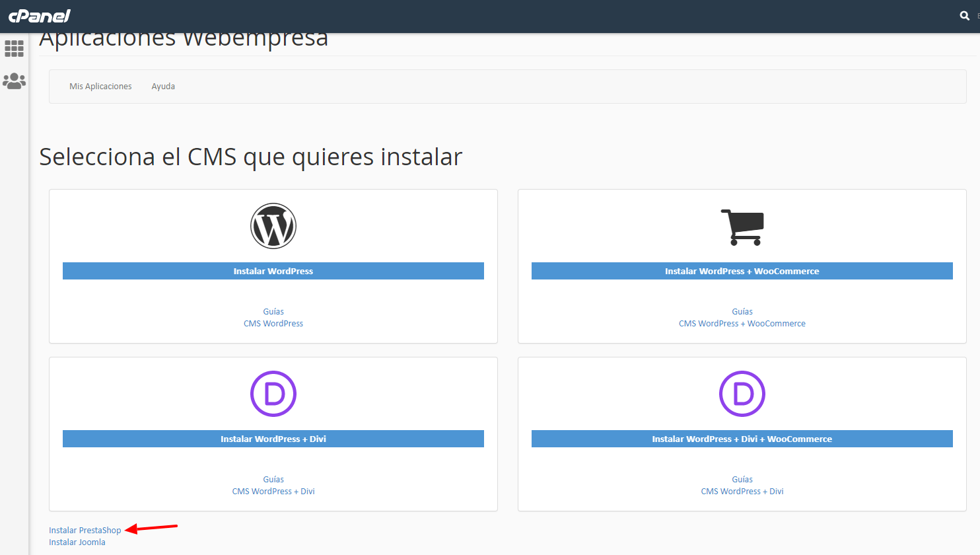Screen dimensions: 980x555
Task: Click Instalar WordPress + WooCommerce button
Action: [742, 271]
